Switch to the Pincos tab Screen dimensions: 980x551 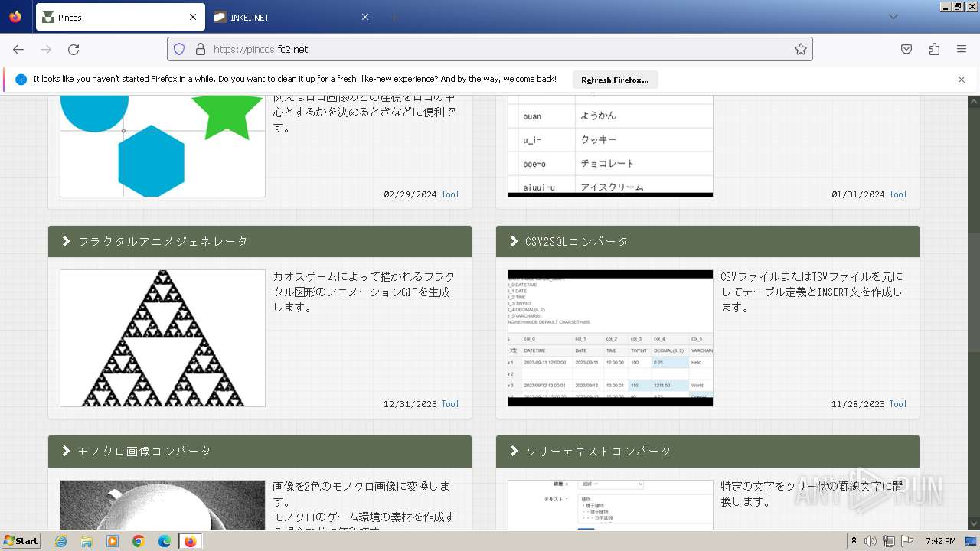click(x=120, y=17)
